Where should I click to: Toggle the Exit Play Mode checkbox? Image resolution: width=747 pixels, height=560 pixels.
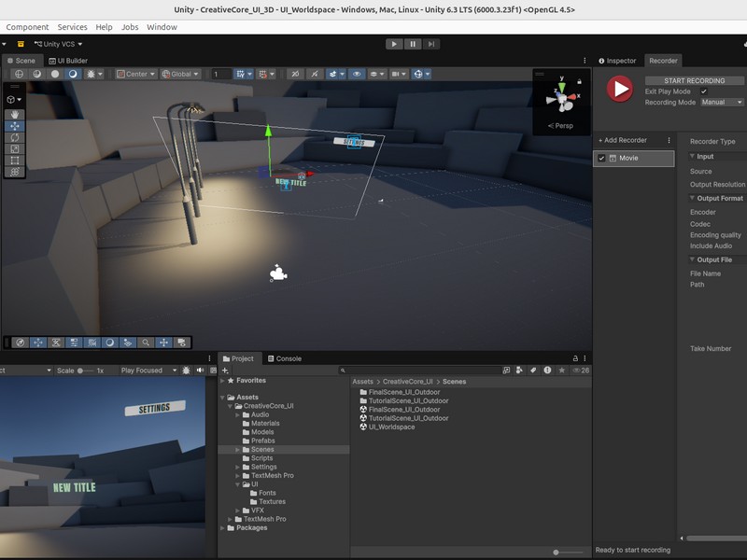point(704,91)
